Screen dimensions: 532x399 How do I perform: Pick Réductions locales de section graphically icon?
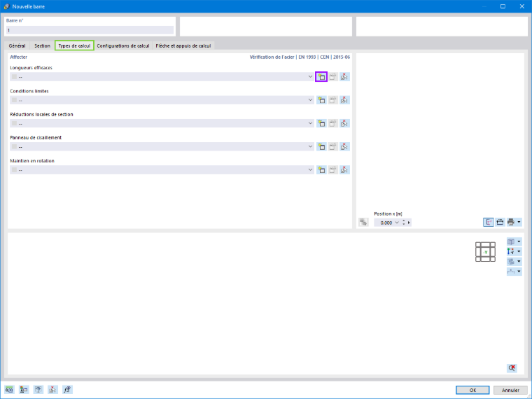(x=344, y=123)
